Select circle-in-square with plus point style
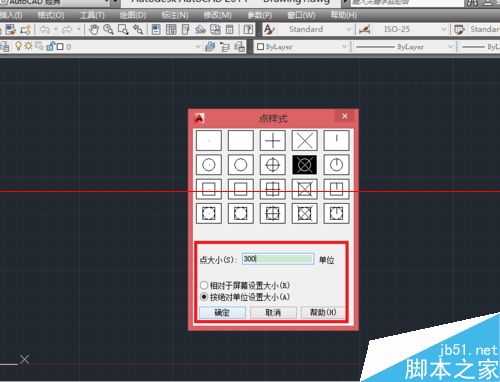Viewport: 500px width, 382px height. [273, 213]
